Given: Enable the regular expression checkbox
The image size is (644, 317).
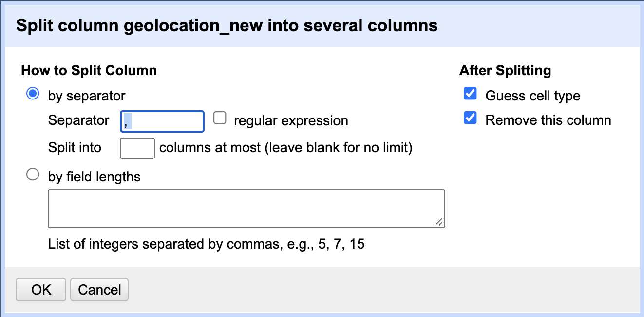Looking at the screenshot, I should pos(220,118).
